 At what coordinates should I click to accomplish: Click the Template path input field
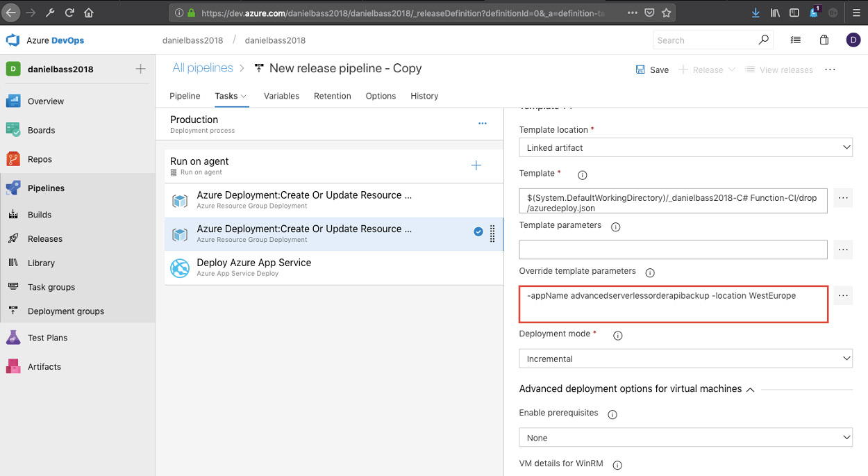click(x=674, y=201)
